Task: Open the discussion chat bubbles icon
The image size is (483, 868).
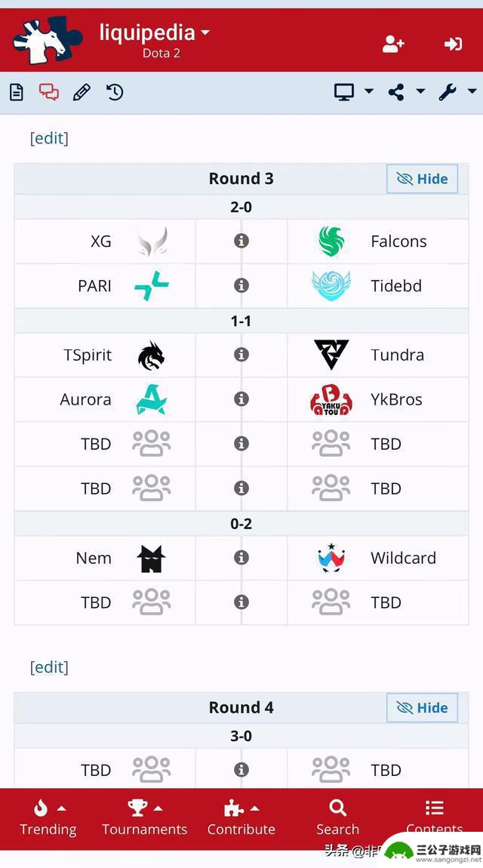Action: [49, 92]
